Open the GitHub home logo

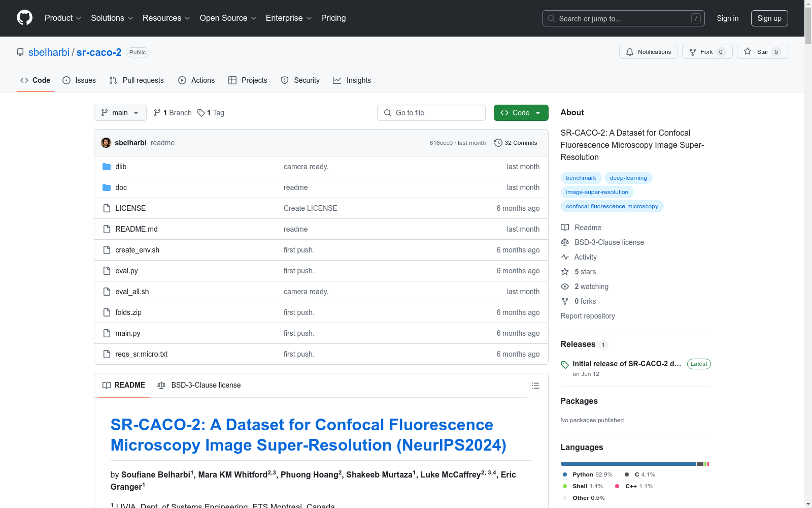pyautogui.click(x=24, y=18)
